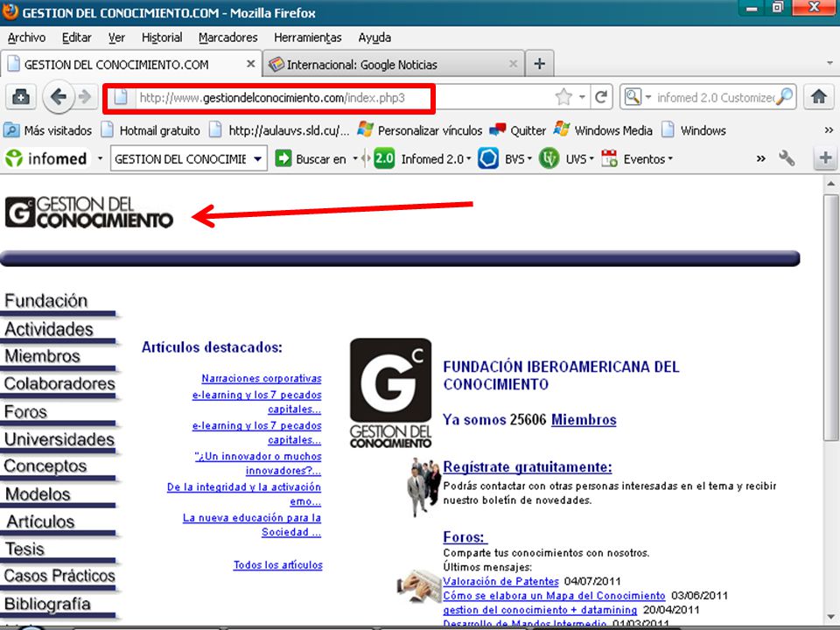Switch to Internacional: Google Noticias tab
The image size is (840, 630).
tap(393, 64)
